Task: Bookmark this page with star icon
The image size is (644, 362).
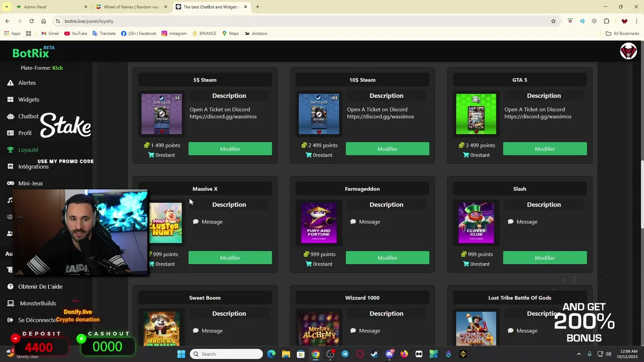Action: pos(553,21)
